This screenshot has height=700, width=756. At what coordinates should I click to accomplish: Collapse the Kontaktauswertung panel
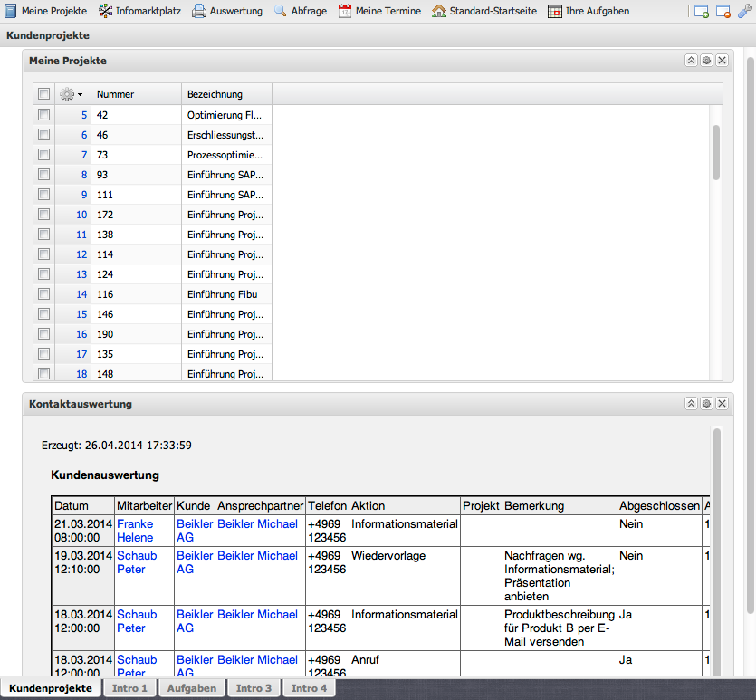[691, 404]
